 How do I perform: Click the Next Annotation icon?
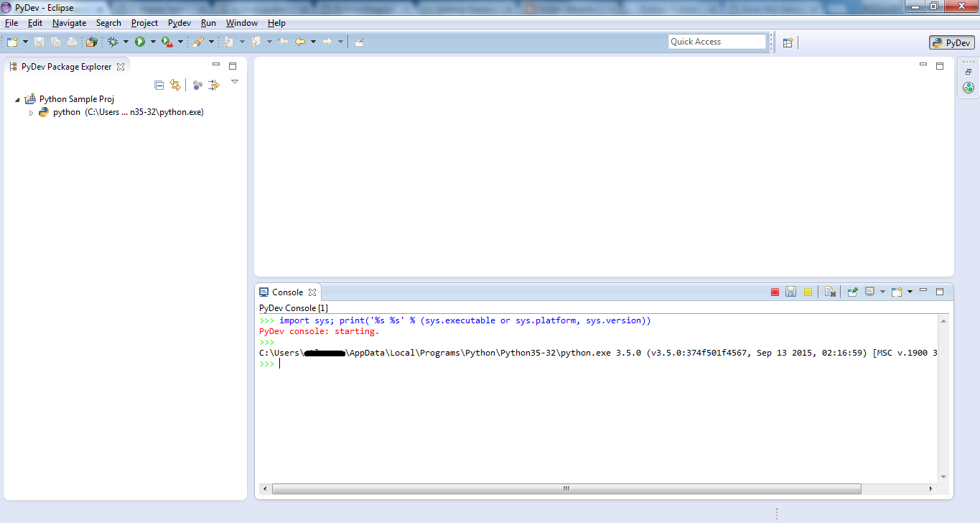point(229,42)
